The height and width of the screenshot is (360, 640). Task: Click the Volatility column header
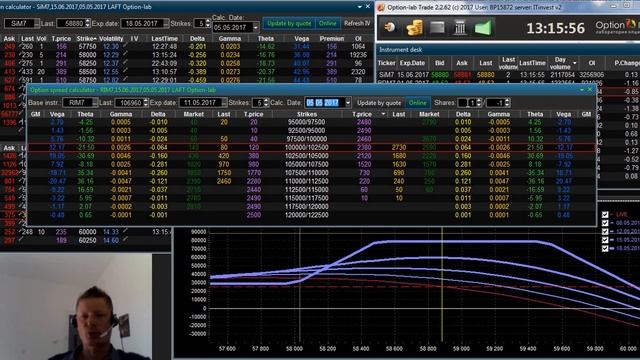coord(111,39)
